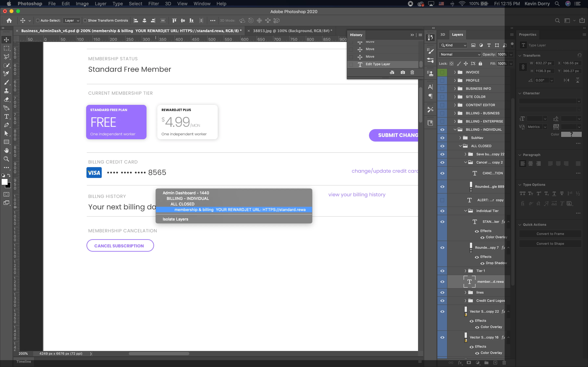Choose Isolate Layers from context menu
This screenshot has height=367, width=588.
coord(175,219)
